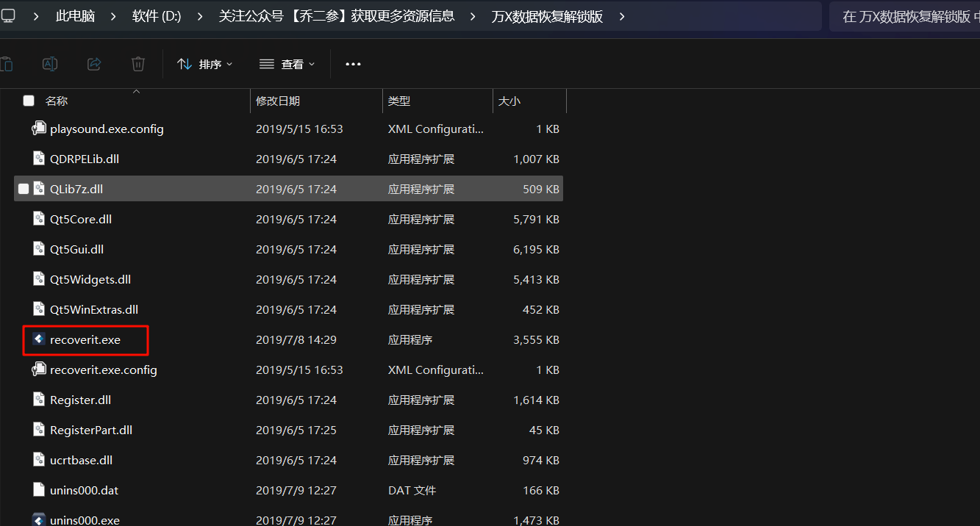Viewport: 980px width, 526px height.
Task: Click size 45 KB of RegisterPart.dll
Action: pyautogui.click(x=545, y=430)
